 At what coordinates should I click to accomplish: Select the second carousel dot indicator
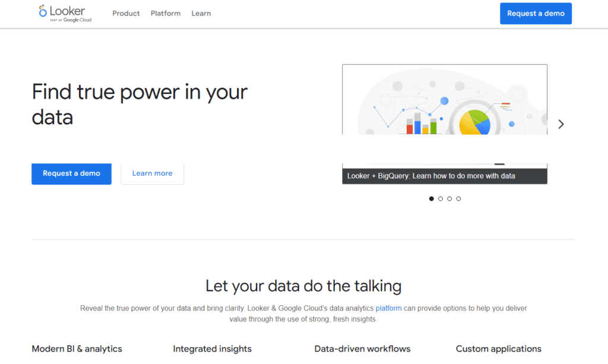click(441, 198)
